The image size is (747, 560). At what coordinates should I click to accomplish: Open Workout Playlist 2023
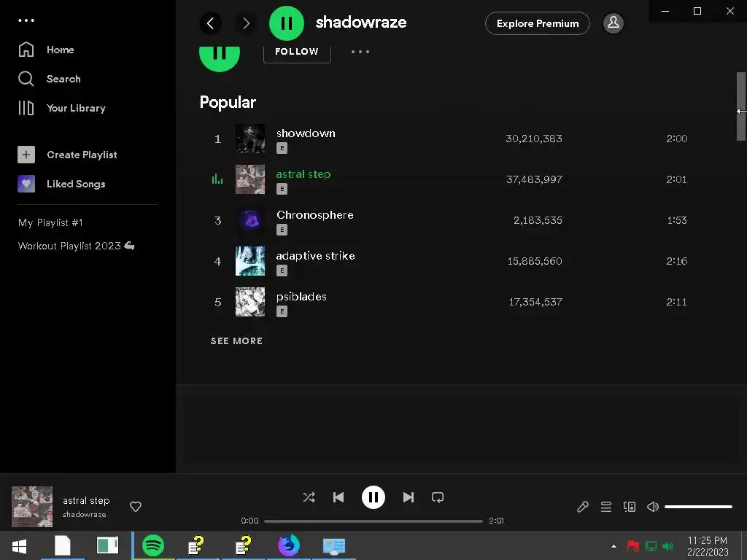point(76,246)
